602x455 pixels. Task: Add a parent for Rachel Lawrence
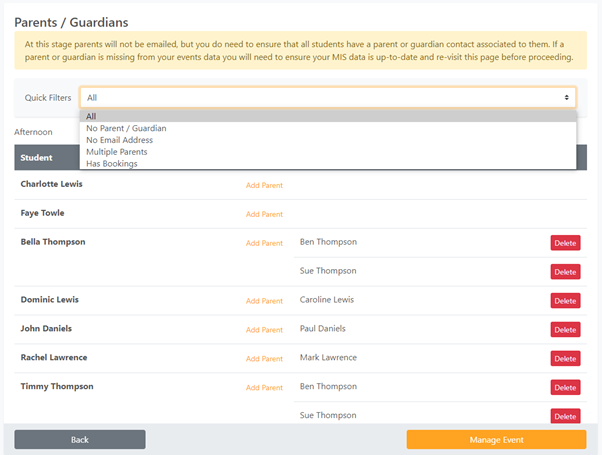(x=264, y=359)
